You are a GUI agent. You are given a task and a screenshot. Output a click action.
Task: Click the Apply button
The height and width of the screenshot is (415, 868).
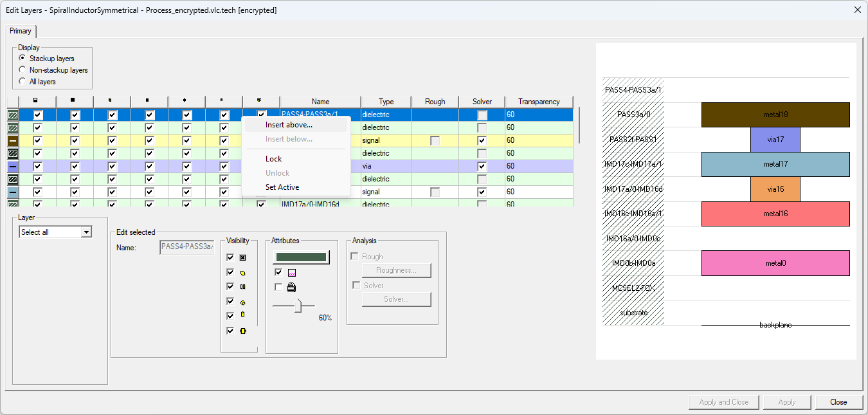tap(786, 401)
